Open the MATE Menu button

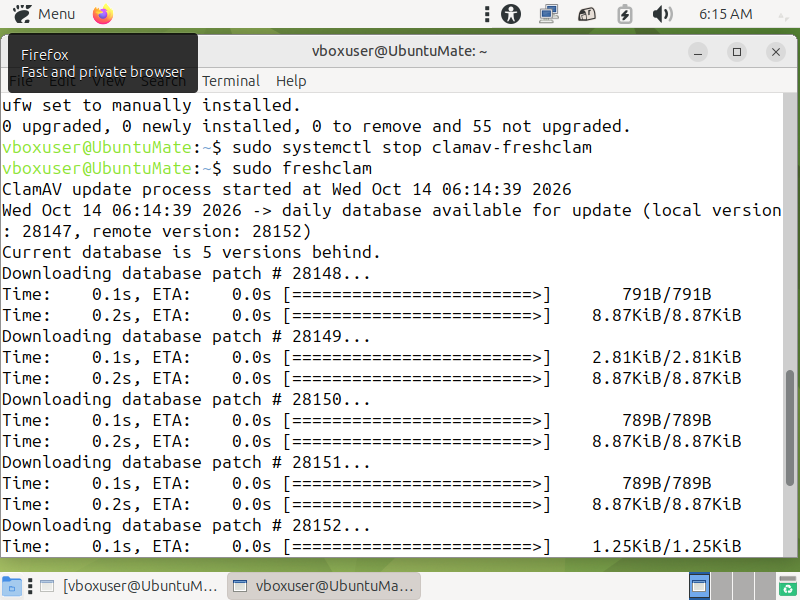[x=43, y=14]
